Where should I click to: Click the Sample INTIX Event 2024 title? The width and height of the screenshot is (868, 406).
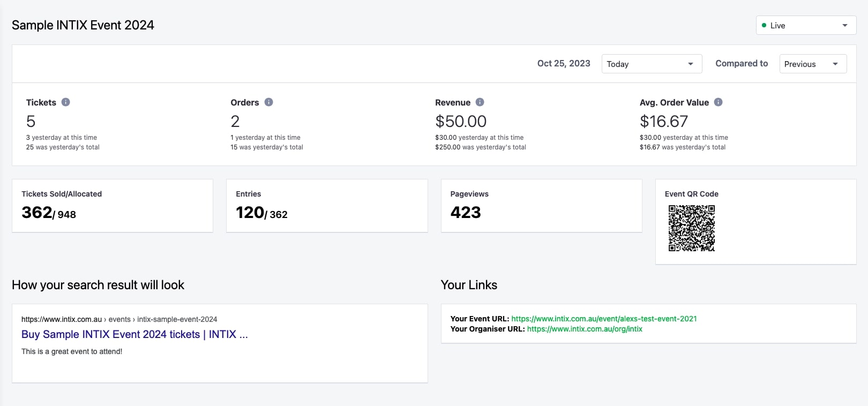83,25
